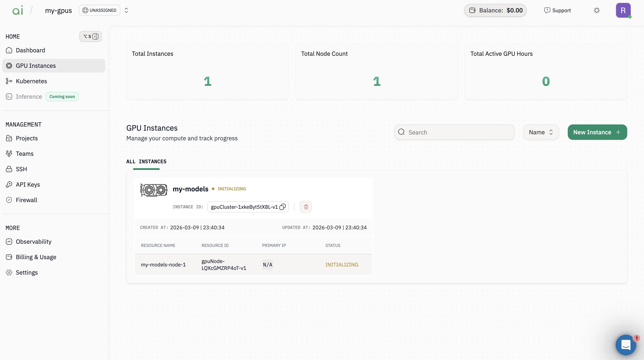The height and width of the screenshot is (360, 644).
Task: Open Support from the top bar
Action: 557,10
